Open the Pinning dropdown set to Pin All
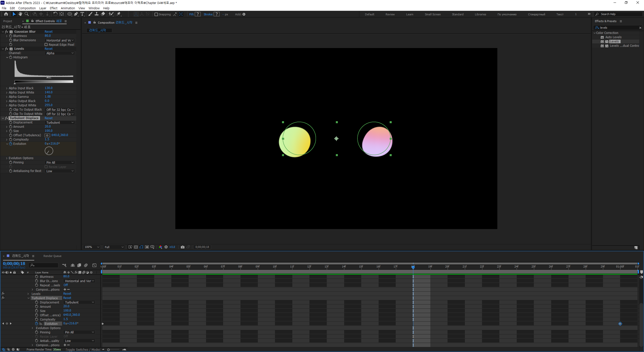Viewport: 644px width, 352px height. point(60,162)
